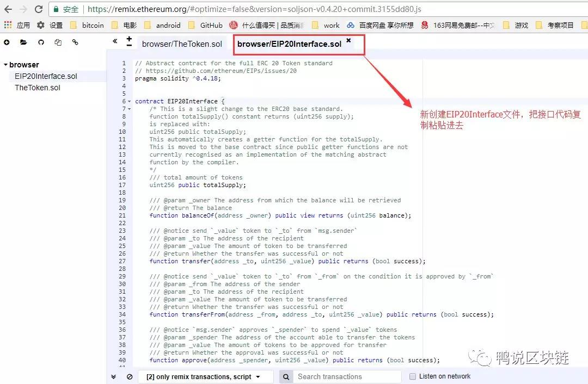Click the open local file folder icon
The height and width of the screenshot is (384, 588).
(x=23, y=42)
